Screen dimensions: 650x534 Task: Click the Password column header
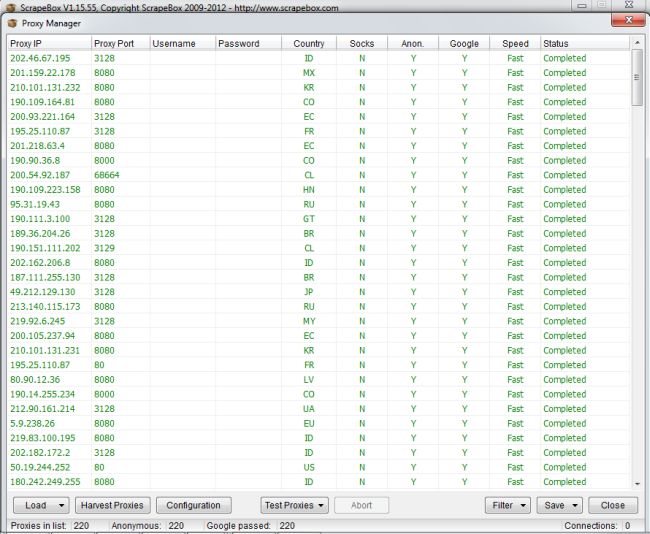[x=249, y=44]
